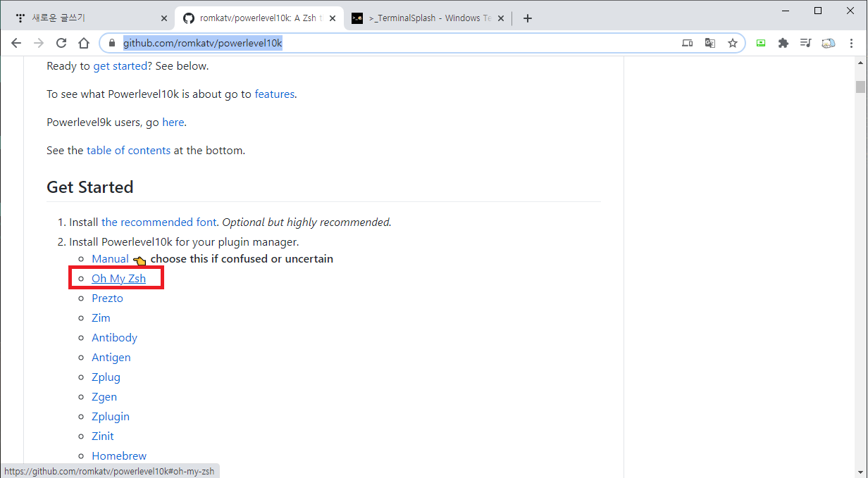Switch to the TerminalSplash Windows Terminal tab
The width and height of the screenshot is (868, 478).
428,18
